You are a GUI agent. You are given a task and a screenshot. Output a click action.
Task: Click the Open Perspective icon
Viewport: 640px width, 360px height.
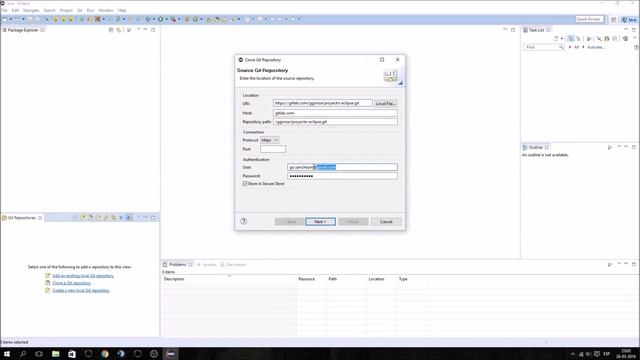coord(613,19)
